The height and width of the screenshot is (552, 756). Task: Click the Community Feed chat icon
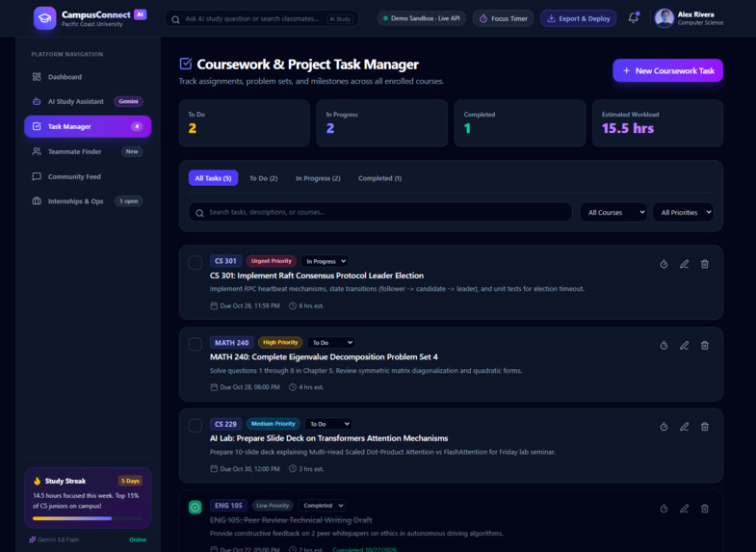(37, 176)
